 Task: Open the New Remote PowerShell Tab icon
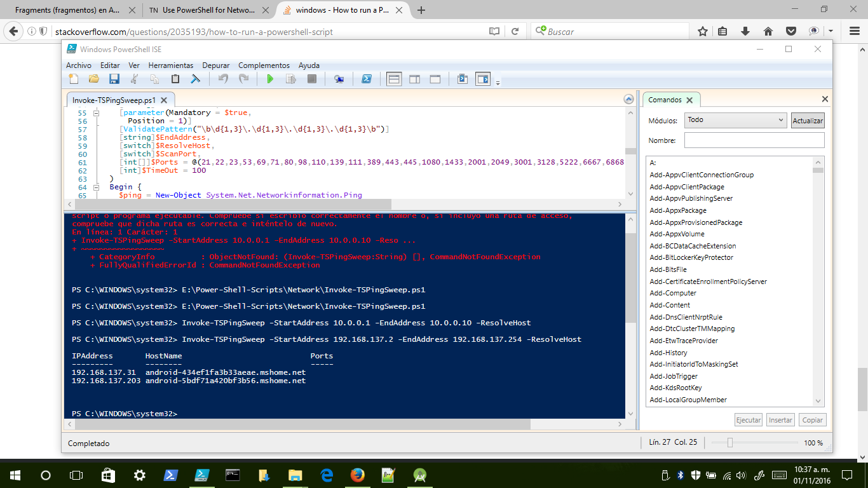click(339, 79)
